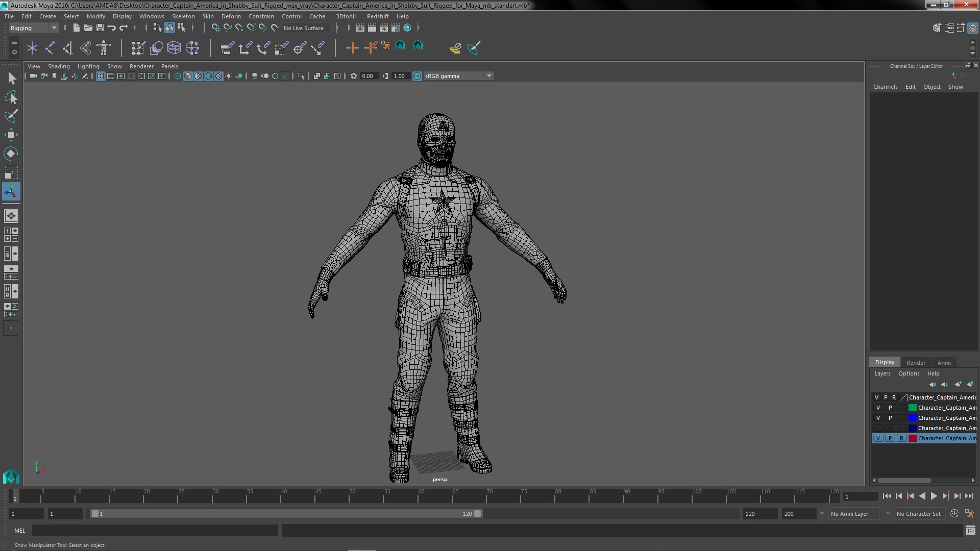Open the Show menu in viewport

[x=114, y=66]
